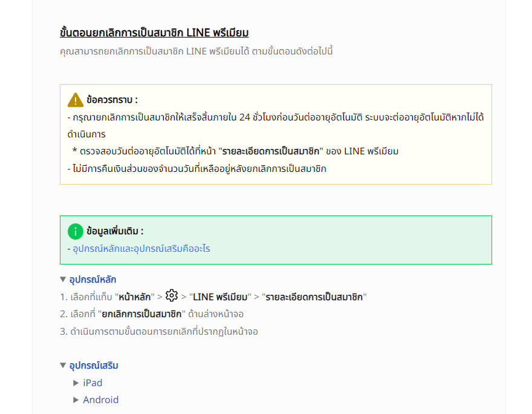Click the bold หน้าหลัก text in step 1
The image size is (532, 414).
coord(134,297)
